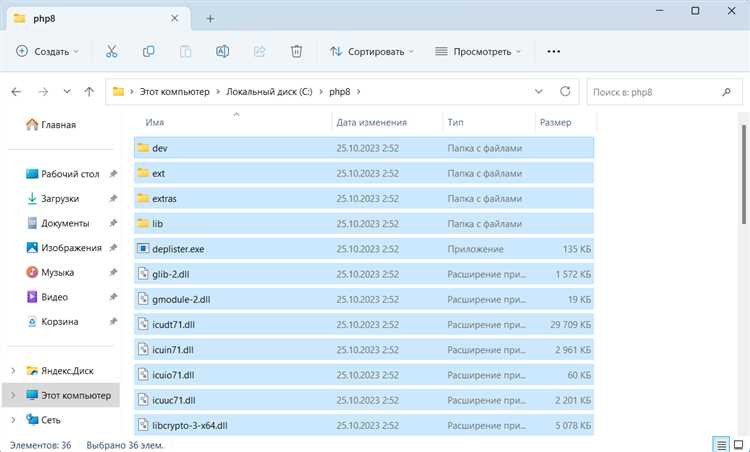750x452 pixels.
Task: Click pin icon beside Документы
Action: (x=113, y=223)
